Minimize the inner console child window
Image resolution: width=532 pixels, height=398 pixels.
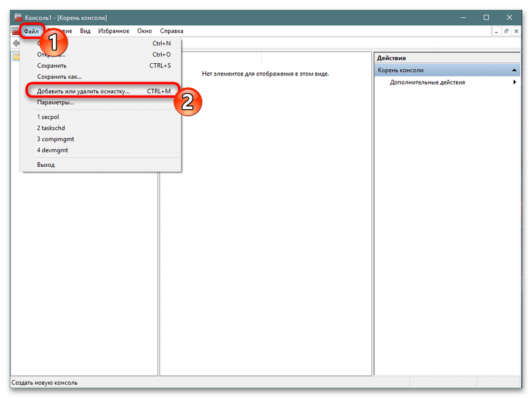(497, 31)
